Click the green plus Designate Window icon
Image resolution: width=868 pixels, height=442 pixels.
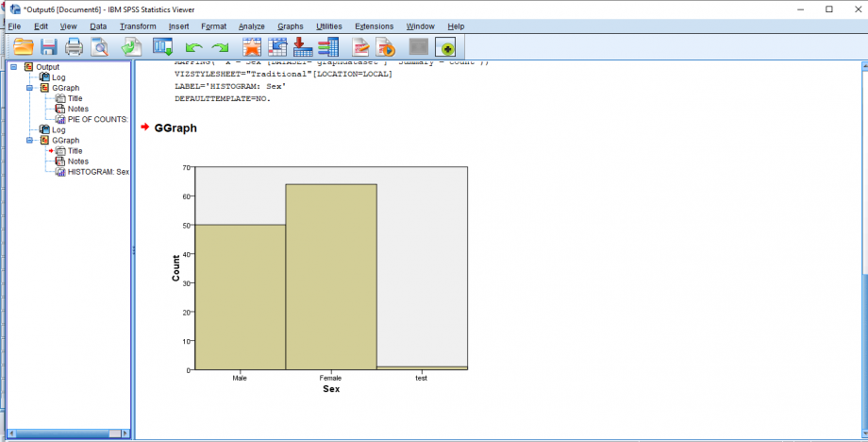(x=446, y=46)
